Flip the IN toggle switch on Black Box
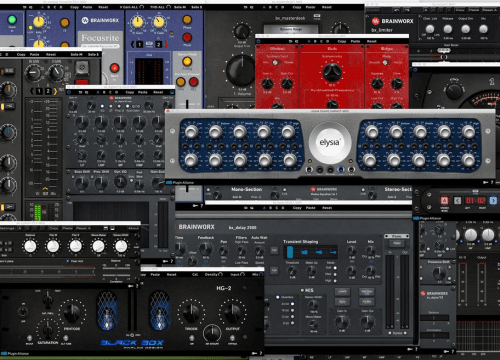 [x=23, y=312]
